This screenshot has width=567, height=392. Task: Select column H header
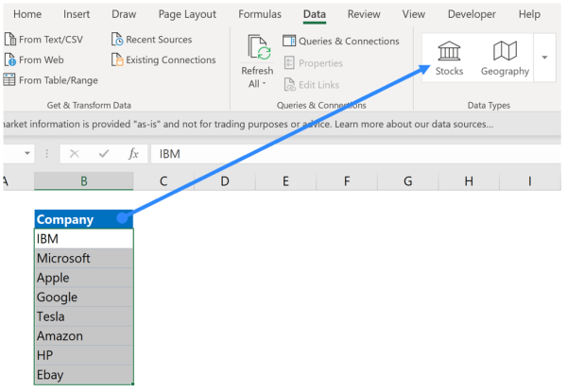[x=469, y=180]
